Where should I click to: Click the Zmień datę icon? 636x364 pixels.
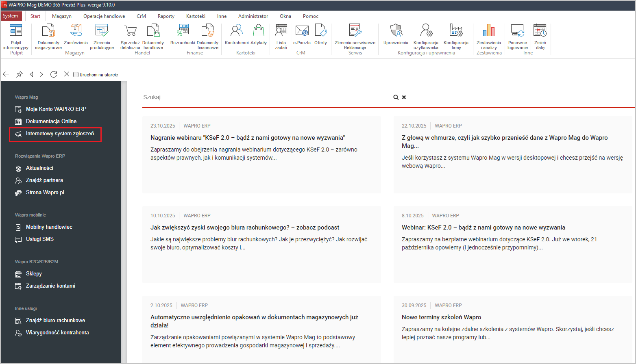point(540,37)
